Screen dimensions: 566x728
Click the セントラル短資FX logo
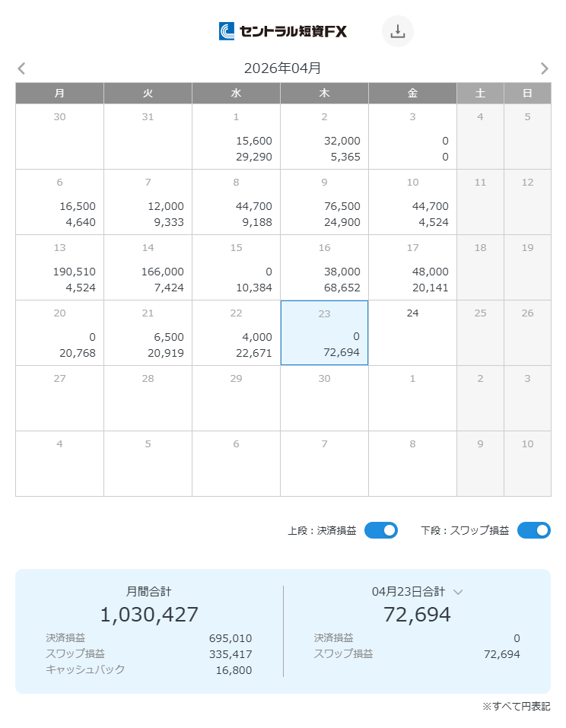tap(283, 31)
